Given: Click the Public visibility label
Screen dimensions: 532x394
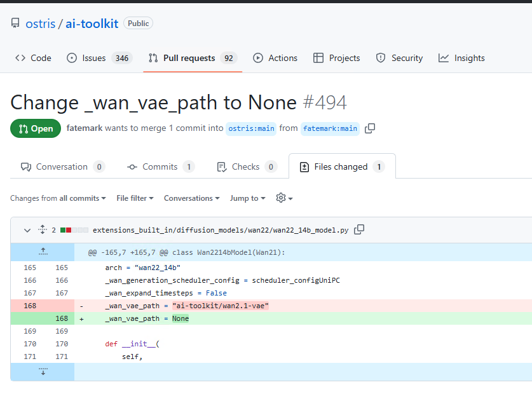Looking at the screenshot, I should click(138, 24).
